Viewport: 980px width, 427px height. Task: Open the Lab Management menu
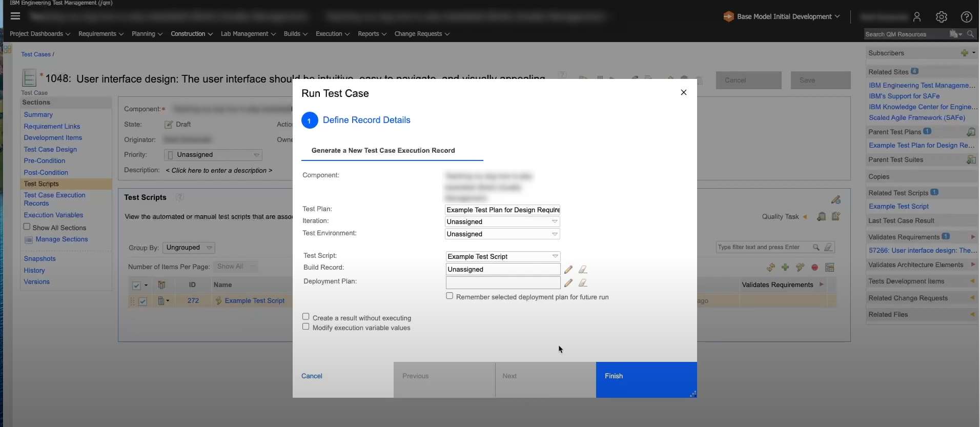click(248, 34)
